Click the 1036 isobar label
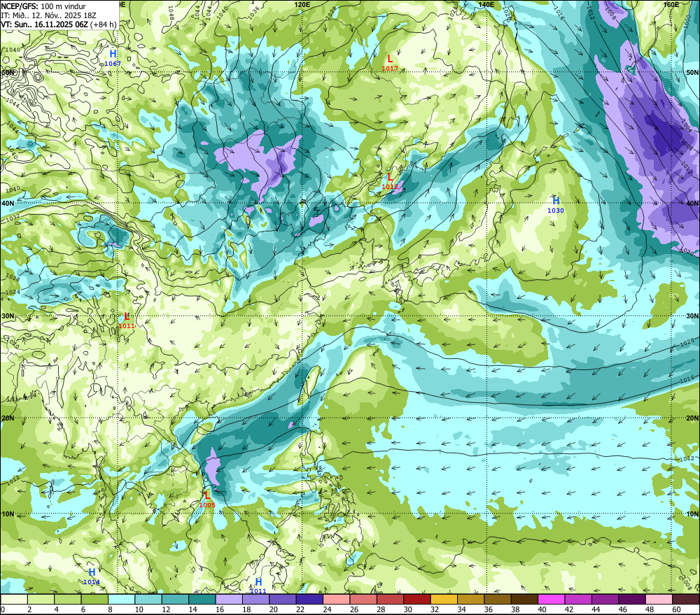This screenshot has height=615, width=700. pos(253,12)
